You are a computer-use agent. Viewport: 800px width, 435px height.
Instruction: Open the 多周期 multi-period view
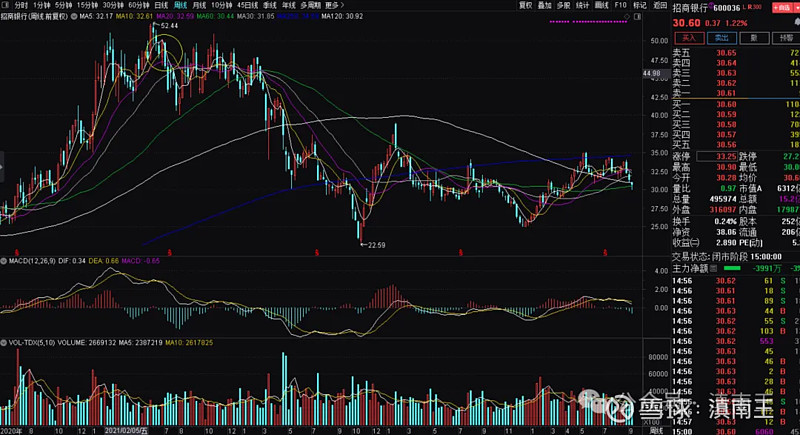pyautogui.click(x=311, y=5)
